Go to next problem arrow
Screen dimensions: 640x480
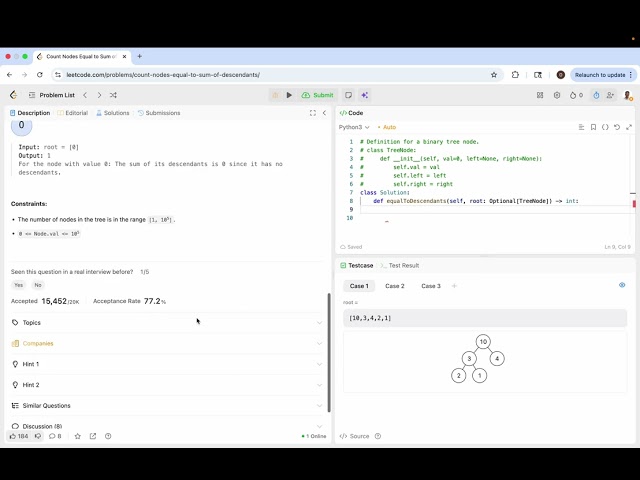pyautogui.click(x=99, y=95)
